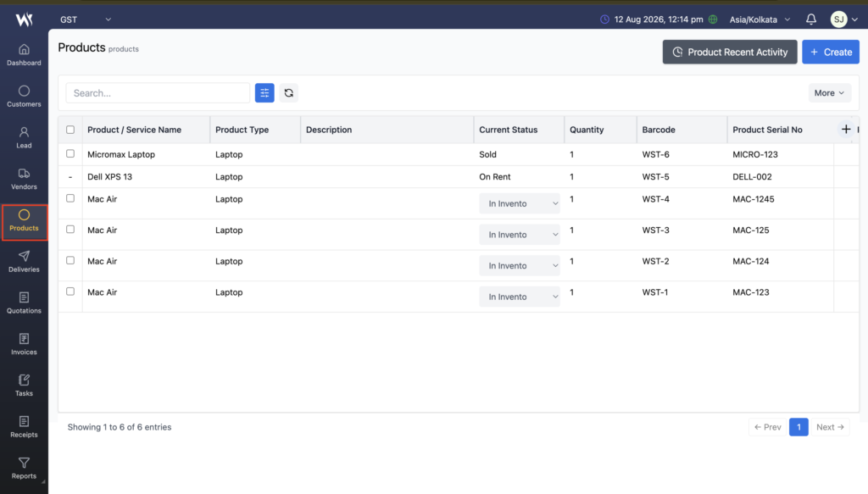Sort by Product Type column header
The width and height of the screenshot is (868, 494).
tap(242, 130)
